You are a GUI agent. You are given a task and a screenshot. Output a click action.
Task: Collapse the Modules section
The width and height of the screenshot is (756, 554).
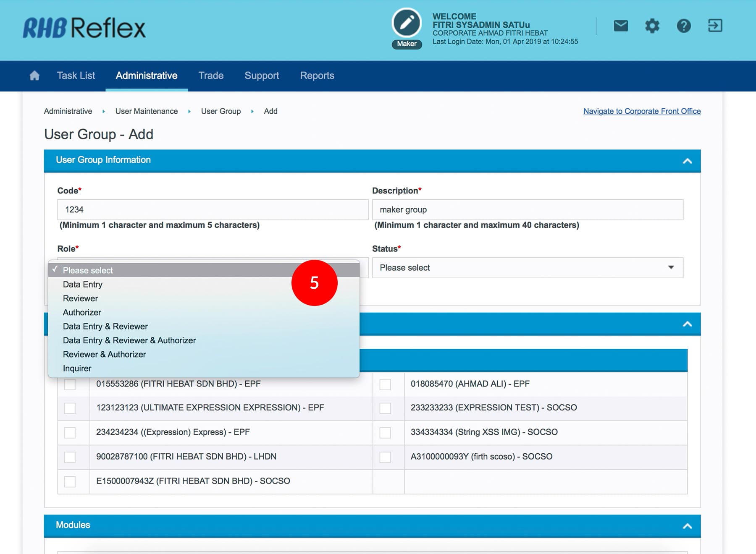687,526
